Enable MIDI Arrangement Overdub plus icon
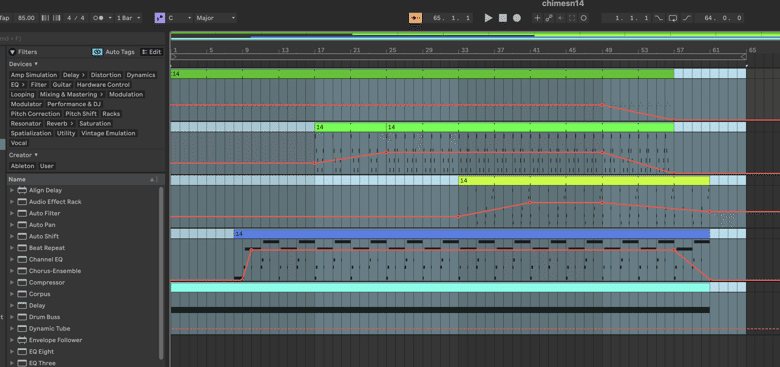Viewport: 780px width, 367px height. click(537, 18)
